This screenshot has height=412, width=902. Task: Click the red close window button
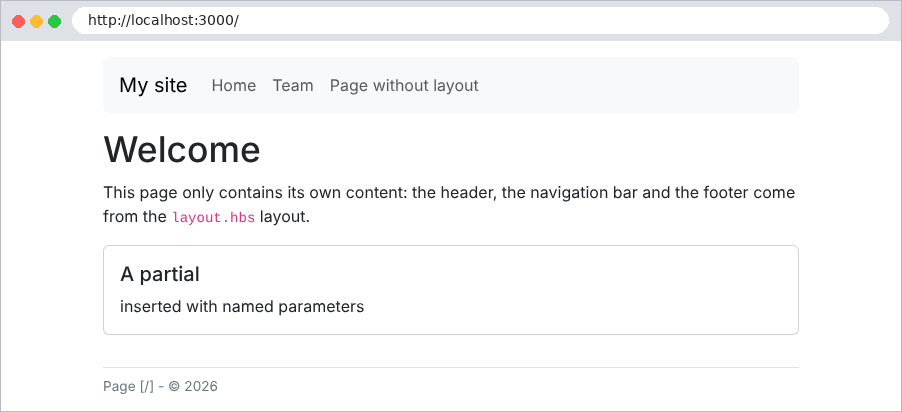(18, 22)
